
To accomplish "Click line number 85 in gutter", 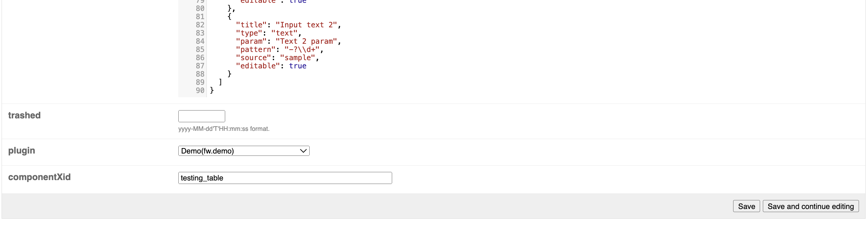I will click(200, 49).
